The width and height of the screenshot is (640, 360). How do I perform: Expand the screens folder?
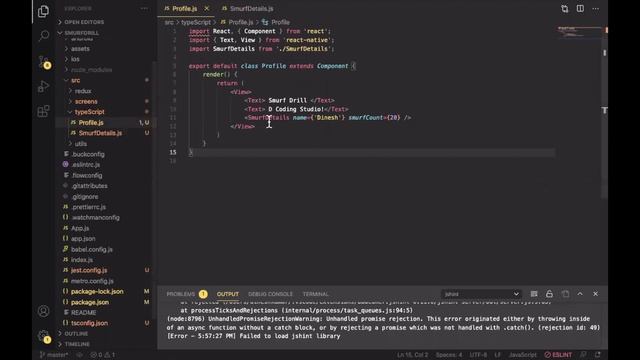pos(86,102)
